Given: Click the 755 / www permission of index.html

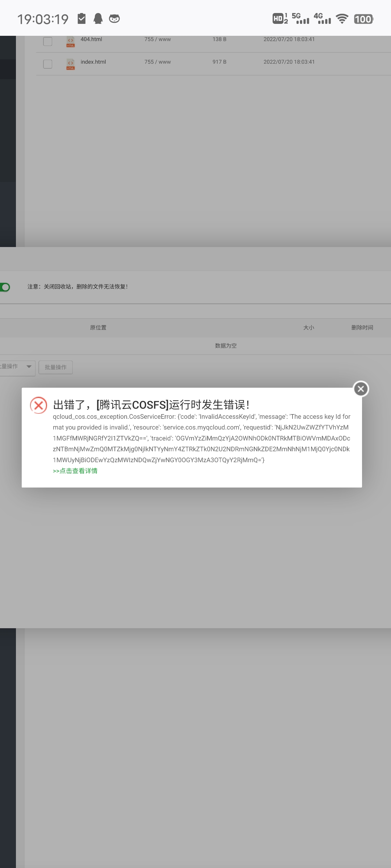Looking at the screenshot, I should (157, 62).
